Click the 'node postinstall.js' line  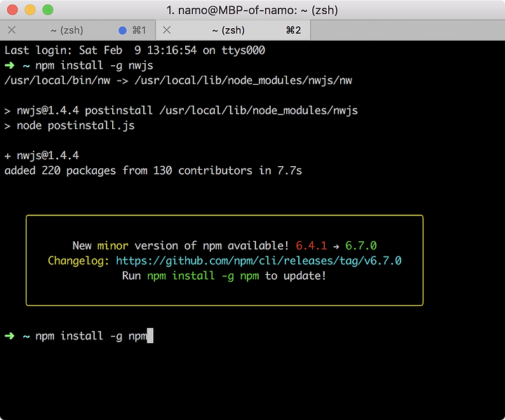click(x=69, y=126)
